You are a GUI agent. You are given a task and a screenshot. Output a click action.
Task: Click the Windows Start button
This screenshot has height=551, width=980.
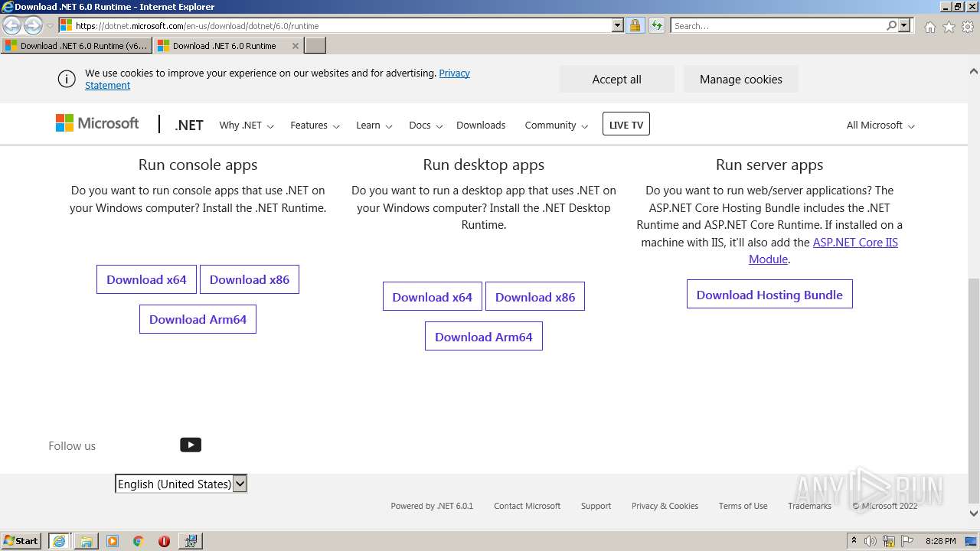[x=21, y=540]
